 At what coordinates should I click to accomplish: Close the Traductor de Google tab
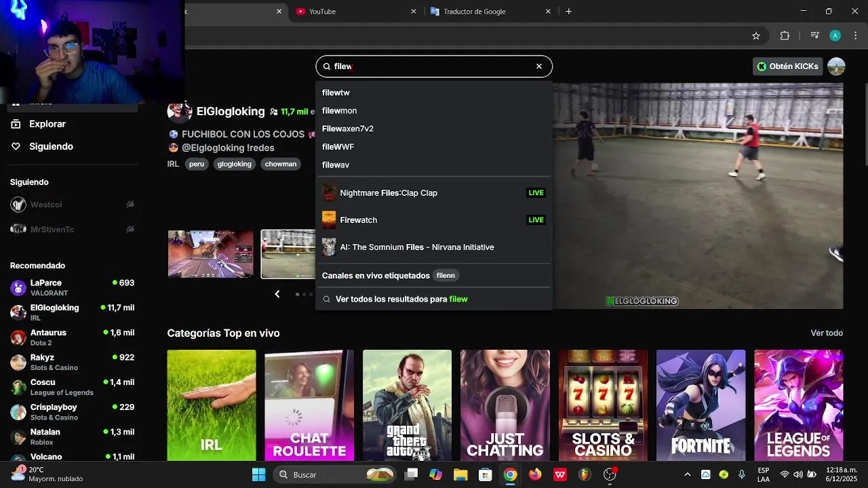(x=548, y=12)
